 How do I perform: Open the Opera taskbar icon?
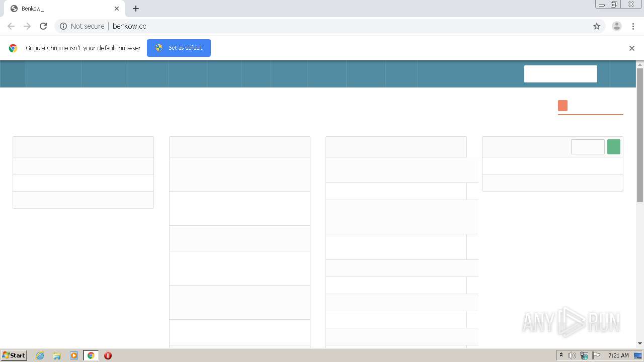pyautogui.click(x=108, y=355)
